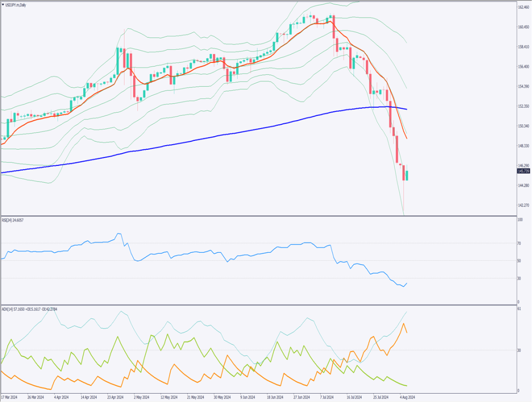
Task: Click the dropdown arrow beside USDJPY.m,Daily
Action: coord(3,4)
